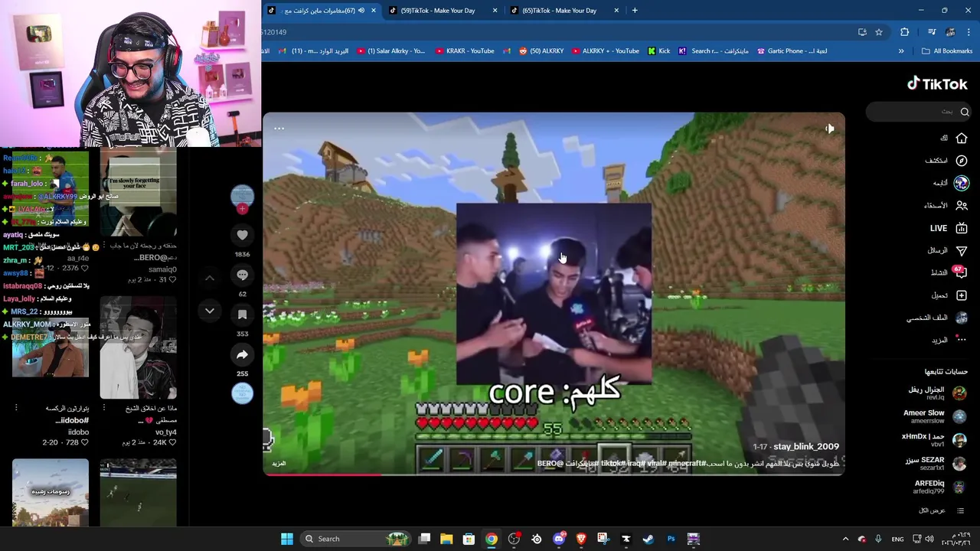
Task: Open the spinning sound disc icon
Action: (x=242, y=393)
